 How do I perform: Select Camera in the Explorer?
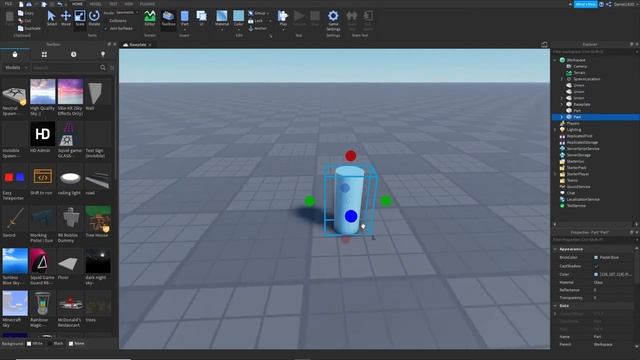(x=580, y=67)
